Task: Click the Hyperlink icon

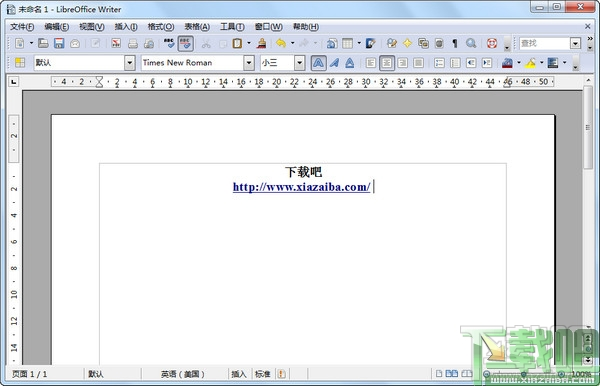Action: (x=332, y=43)
